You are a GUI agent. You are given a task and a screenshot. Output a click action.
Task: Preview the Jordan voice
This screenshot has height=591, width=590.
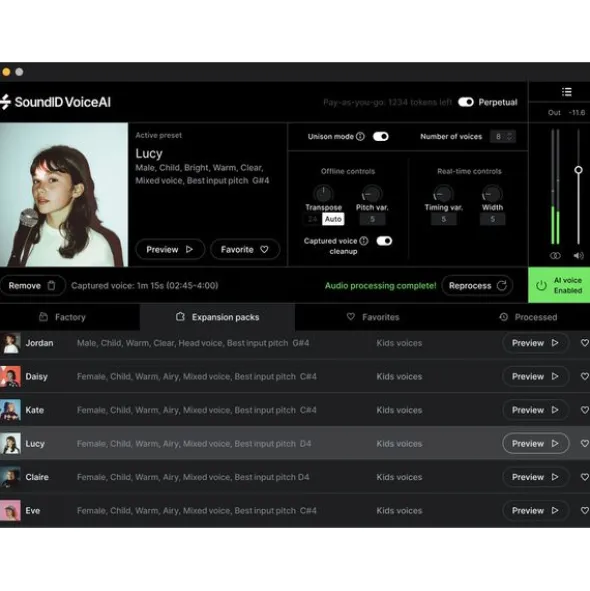click(535, 343)
